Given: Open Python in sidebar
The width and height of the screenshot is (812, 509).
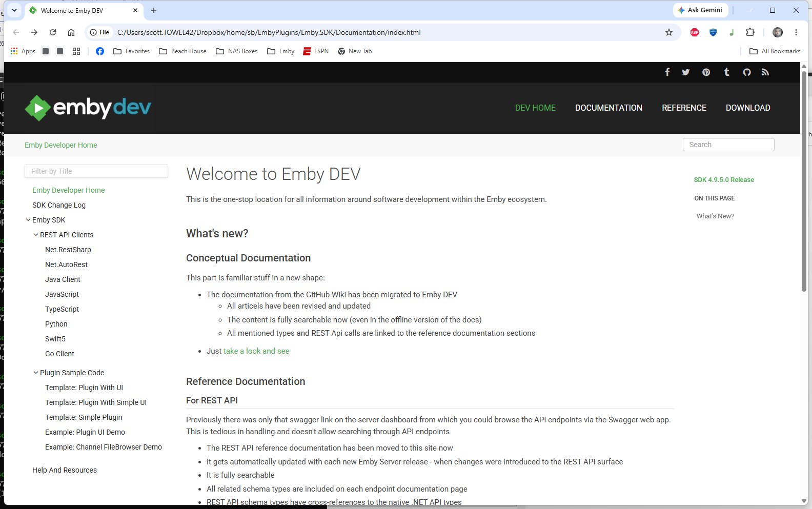Looking at the screenshot, I should (56, 324).
